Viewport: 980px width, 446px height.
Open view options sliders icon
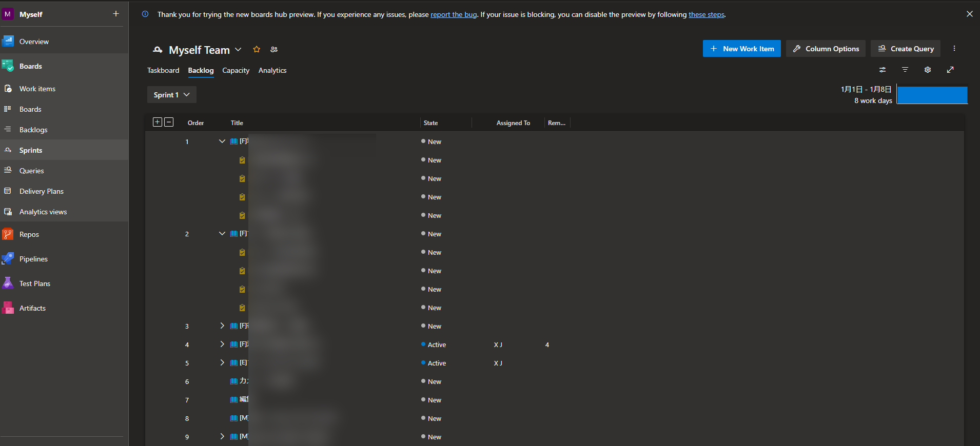coord(883,70)
